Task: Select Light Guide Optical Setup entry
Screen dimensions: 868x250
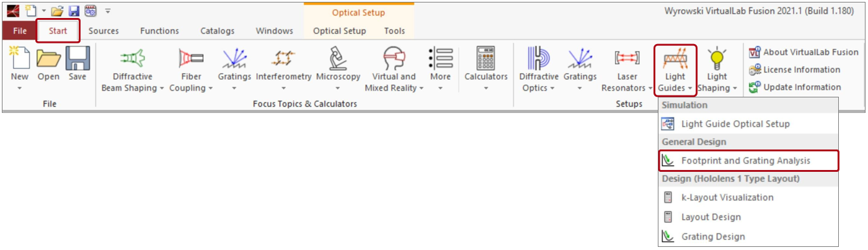Action: [748, 123]
